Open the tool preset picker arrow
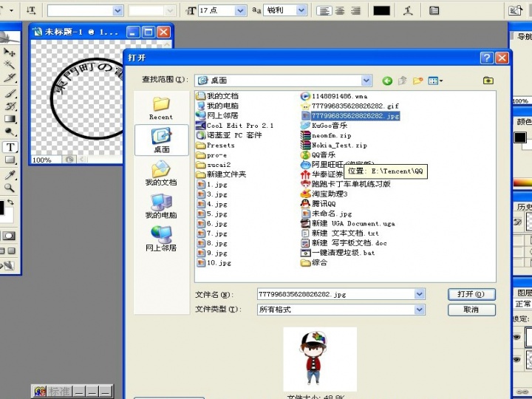Screen dimensions: 532x399 [11, 10]
